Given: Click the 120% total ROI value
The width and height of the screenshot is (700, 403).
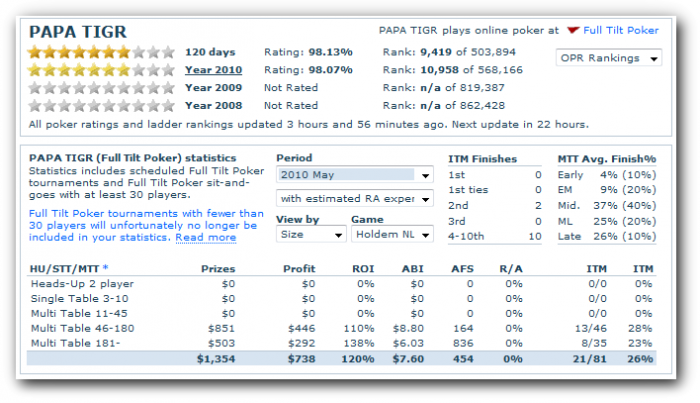Looking at the screenshot, I should [358, 359].
